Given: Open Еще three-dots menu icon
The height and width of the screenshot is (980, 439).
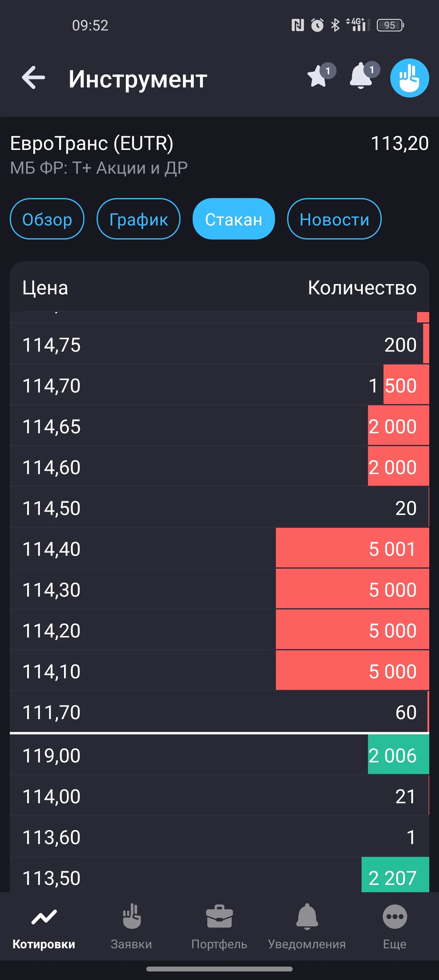Looking at the screenshot, I should [395, 917].
